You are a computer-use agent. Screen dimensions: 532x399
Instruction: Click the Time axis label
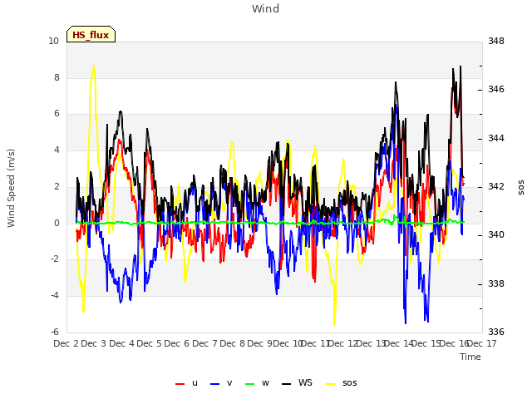[x=470, y=357]
